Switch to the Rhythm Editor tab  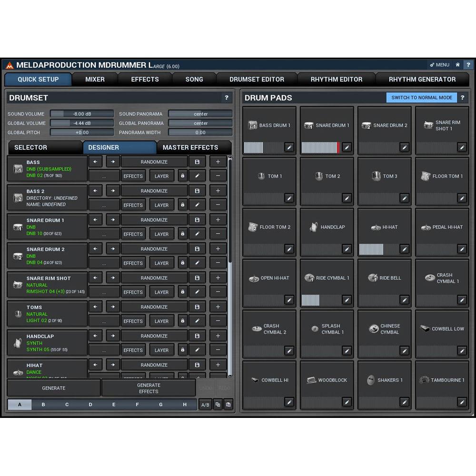pos(337,79)
